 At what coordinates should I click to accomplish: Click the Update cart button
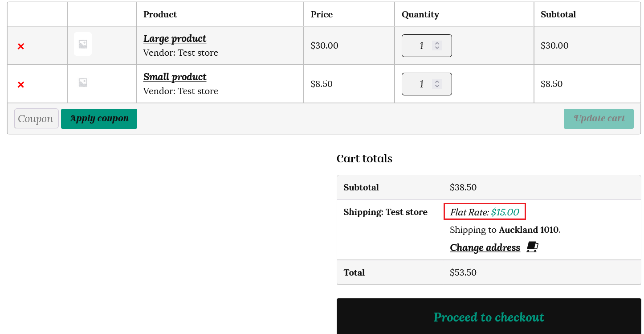[x=599, y=119]
